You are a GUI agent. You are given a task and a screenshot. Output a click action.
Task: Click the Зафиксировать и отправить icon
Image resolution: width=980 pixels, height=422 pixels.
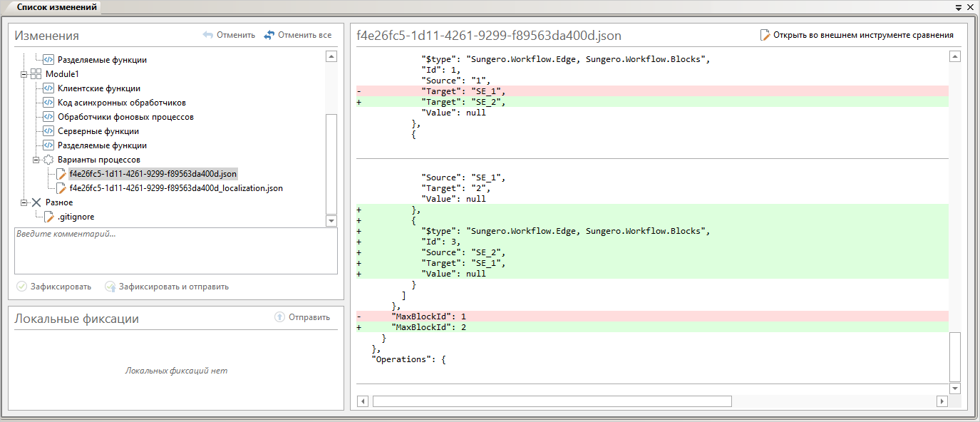(x=110, y=287)
